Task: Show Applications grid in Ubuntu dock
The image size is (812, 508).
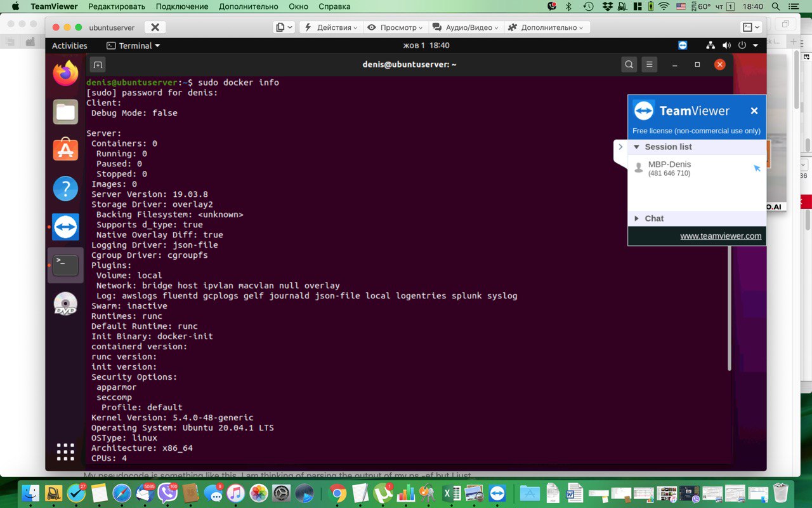Action: point(65,451)
